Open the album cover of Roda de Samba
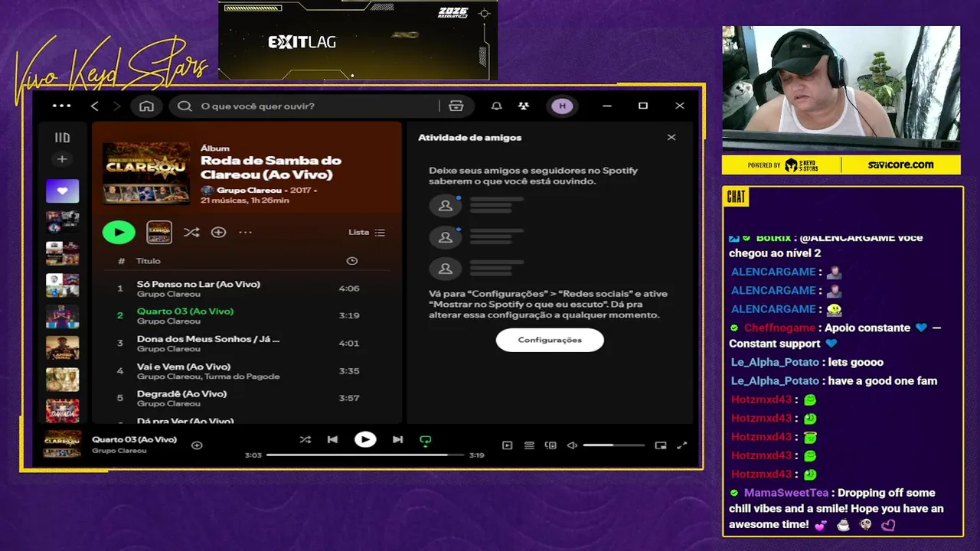The height and width of the screenshot is (551, 980). [146, 173]
